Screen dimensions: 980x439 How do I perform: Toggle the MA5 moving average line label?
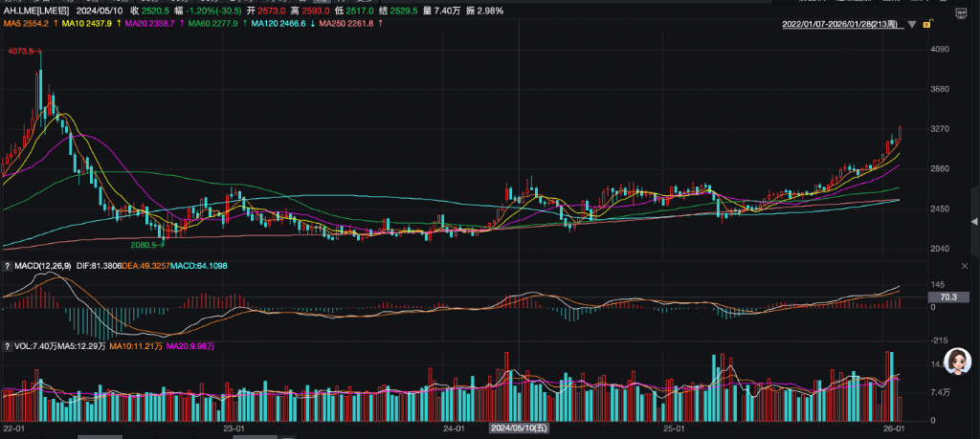(x=29, y=23)
